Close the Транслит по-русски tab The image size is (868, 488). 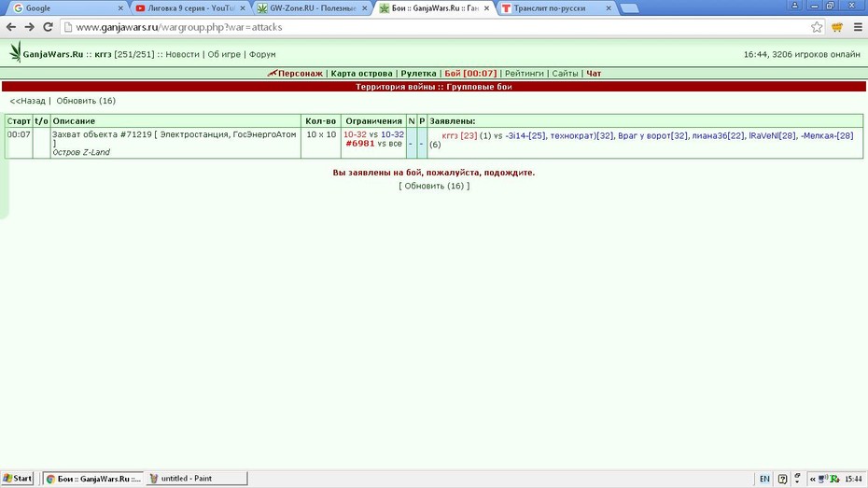click(x=609, y=8)
